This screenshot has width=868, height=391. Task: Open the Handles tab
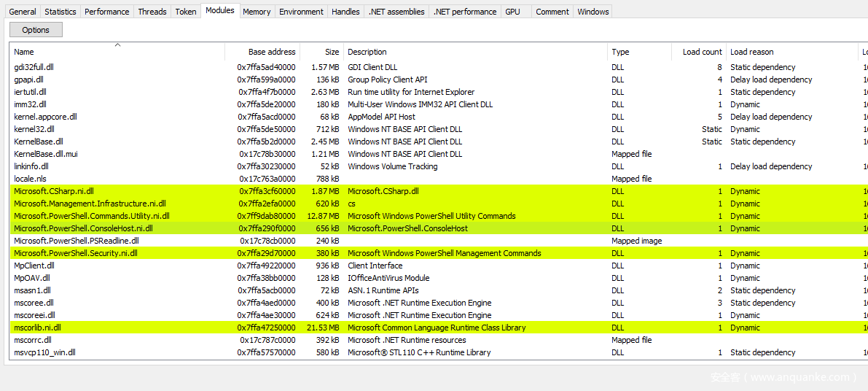[x=345, y=12]
